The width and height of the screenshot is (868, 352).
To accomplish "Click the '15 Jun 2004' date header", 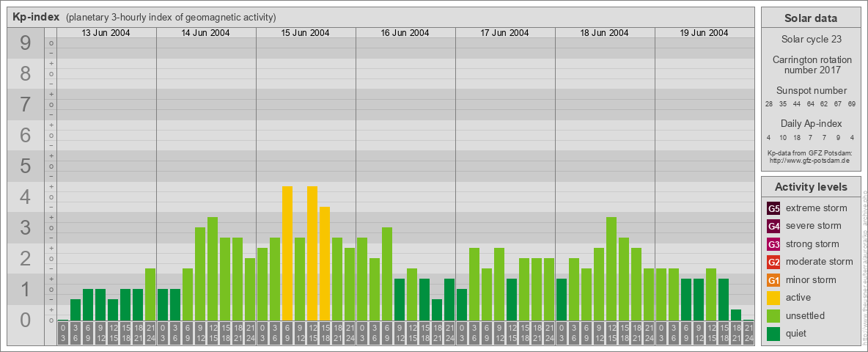I will point(305,33).
